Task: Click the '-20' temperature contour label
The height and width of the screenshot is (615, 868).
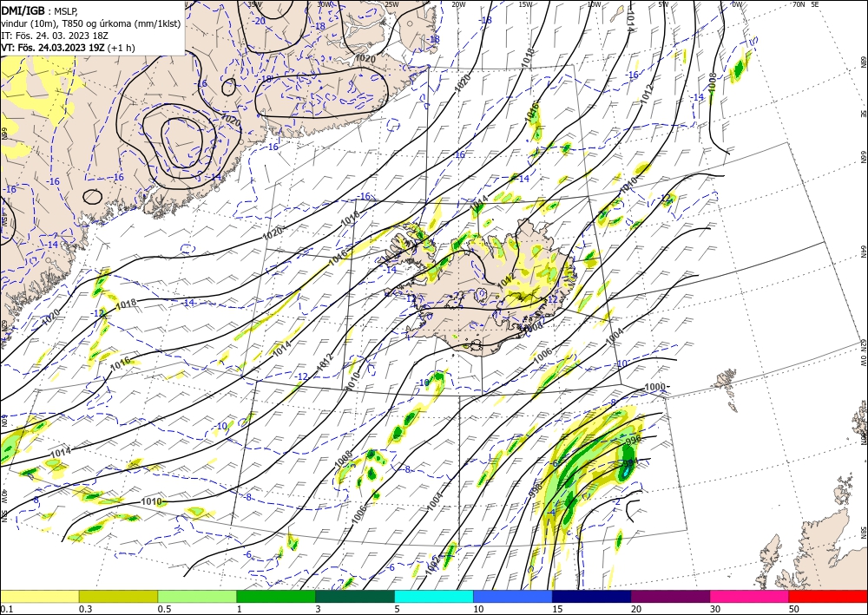Action: click(x=259, y=21)
